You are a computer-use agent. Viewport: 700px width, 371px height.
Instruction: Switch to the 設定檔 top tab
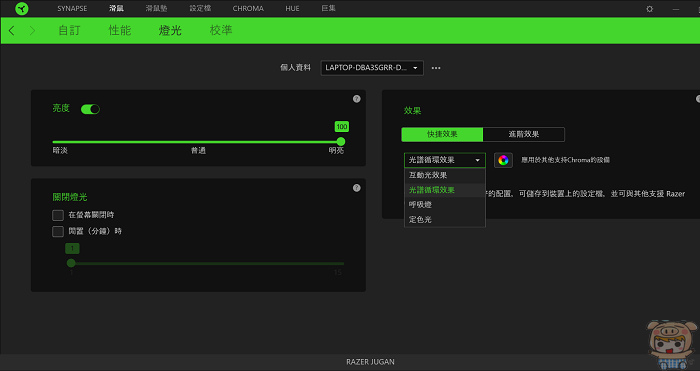click(200, 8)
